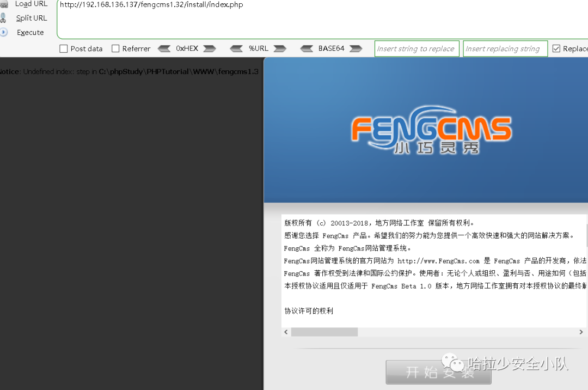This screenshot has width=588, height=390.
Task: Click the 开始安装 install button
Action: click(438, 373)
